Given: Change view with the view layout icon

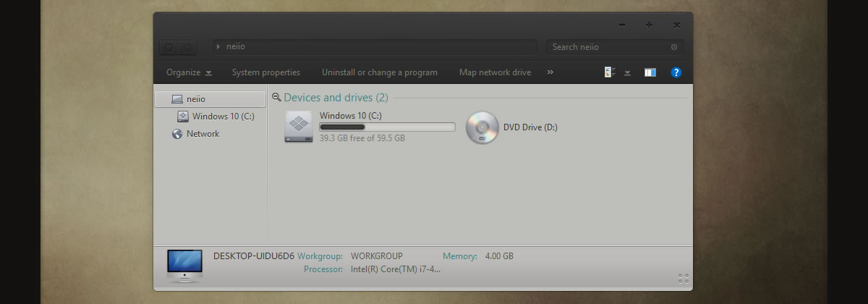Looking at the screenshot, I should pos(610,72).
